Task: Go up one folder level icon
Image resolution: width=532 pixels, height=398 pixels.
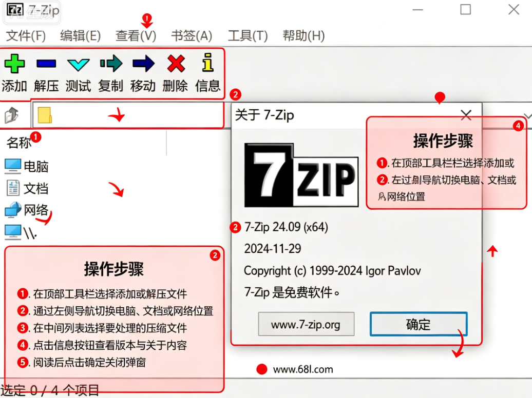Action: tap(11, 115)
